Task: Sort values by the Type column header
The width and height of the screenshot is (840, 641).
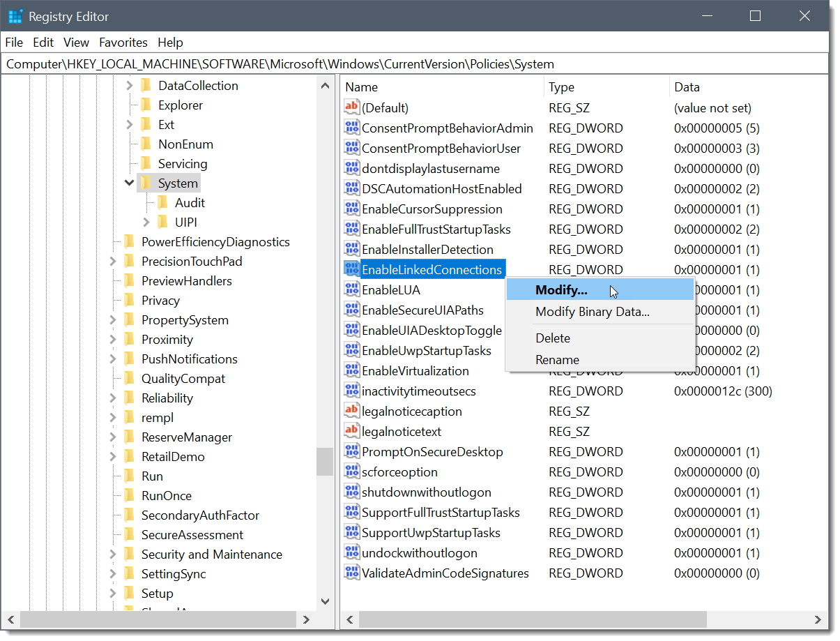Action: coord(606,87)
